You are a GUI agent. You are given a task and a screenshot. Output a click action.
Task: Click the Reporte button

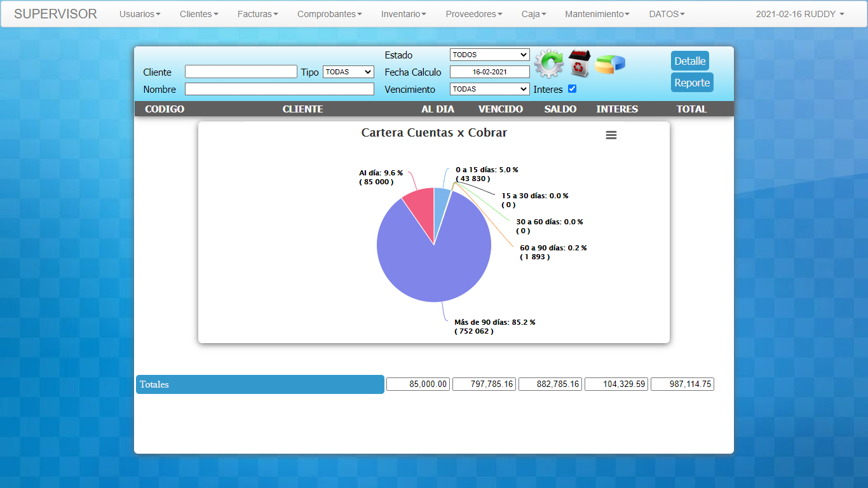(692, 83)
